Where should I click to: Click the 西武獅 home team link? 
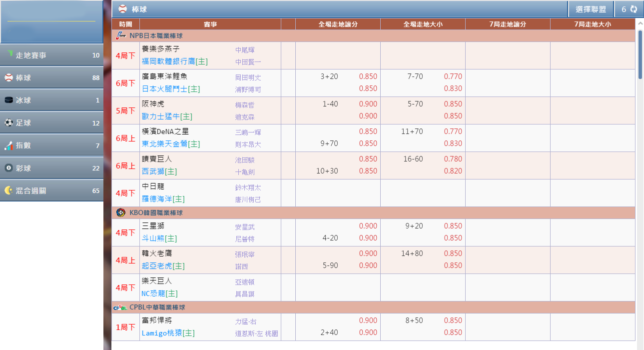pyautogui.click(x=159, y=171)
